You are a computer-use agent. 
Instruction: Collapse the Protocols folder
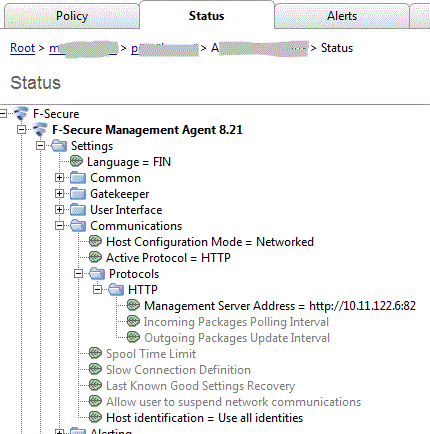[x=78, y=274]
